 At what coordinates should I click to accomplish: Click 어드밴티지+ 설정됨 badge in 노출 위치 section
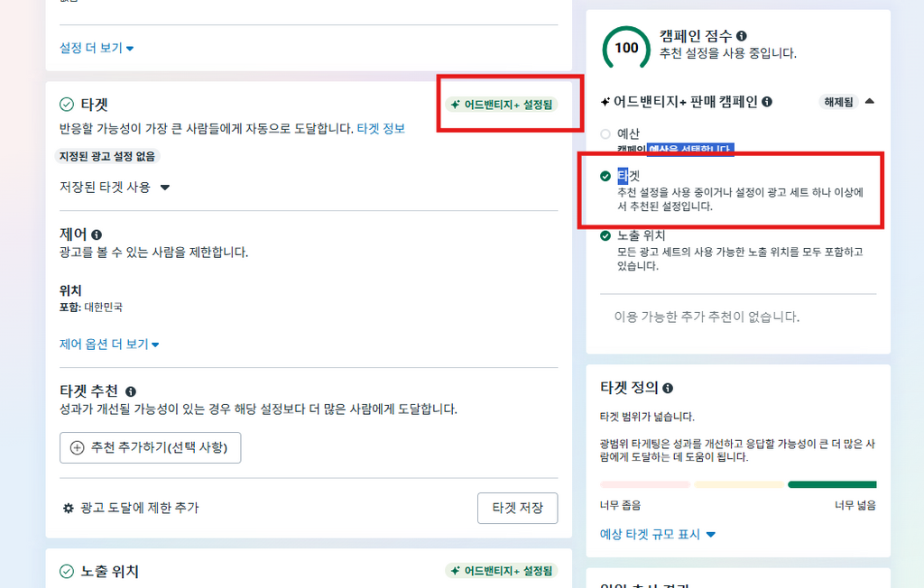(x=502, y=570)
